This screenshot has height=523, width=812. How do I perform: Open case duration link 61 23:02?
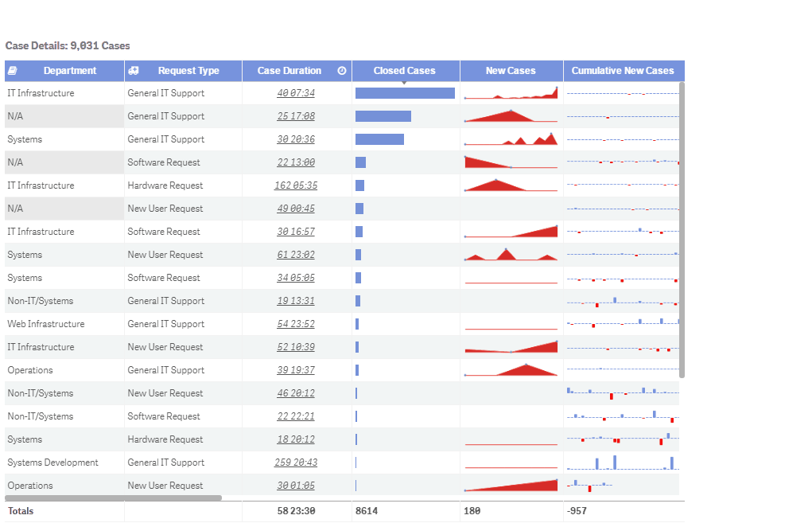(x=296, y=255)
